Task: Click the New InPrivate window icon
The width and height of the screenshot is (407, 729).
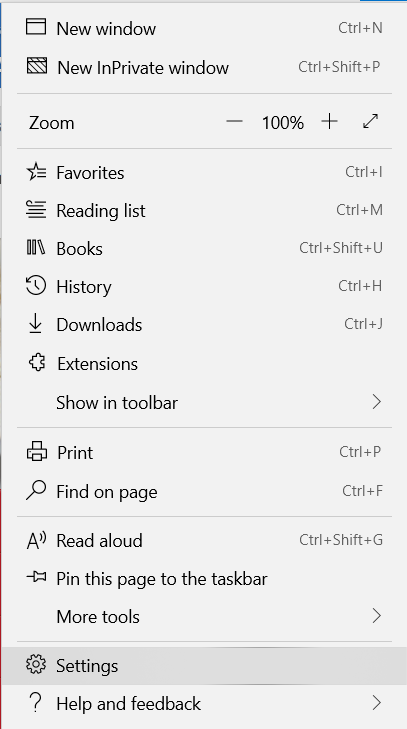Action: point(36,66)
